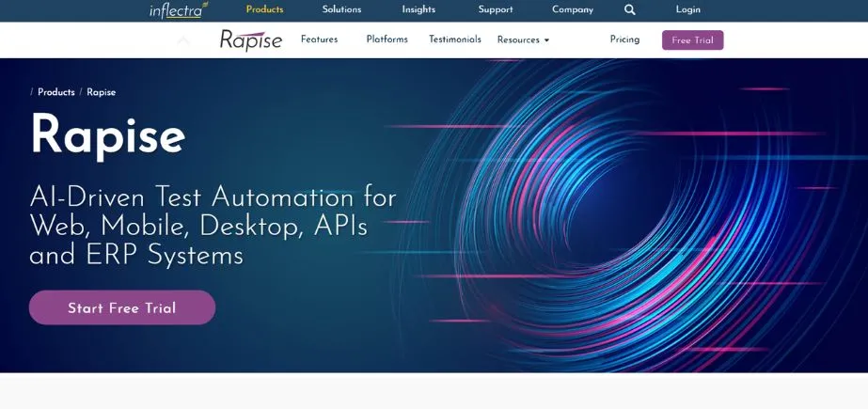
Task: Open the Pricing page
Action: [624, 39]
